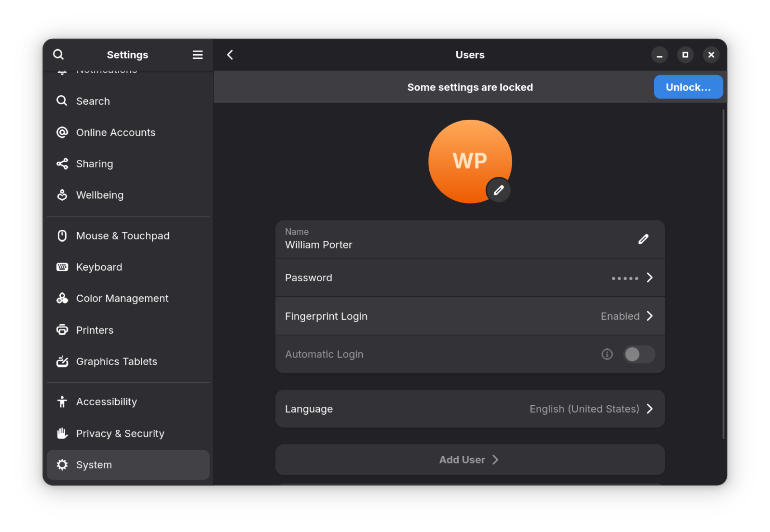Click "Some settings are locked" banner text

pos(470,87)
